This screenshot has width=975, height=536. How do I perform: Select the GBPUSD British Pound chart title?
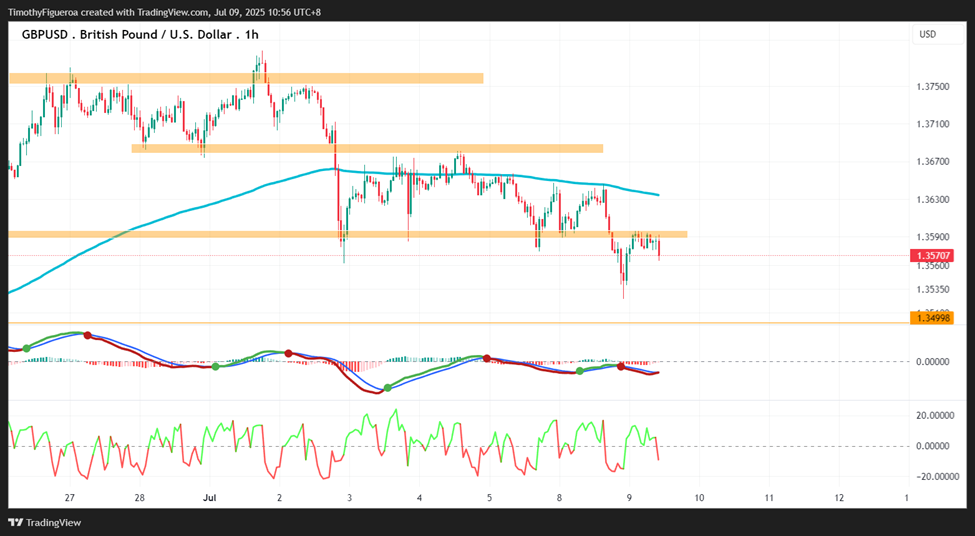point(140,35)
